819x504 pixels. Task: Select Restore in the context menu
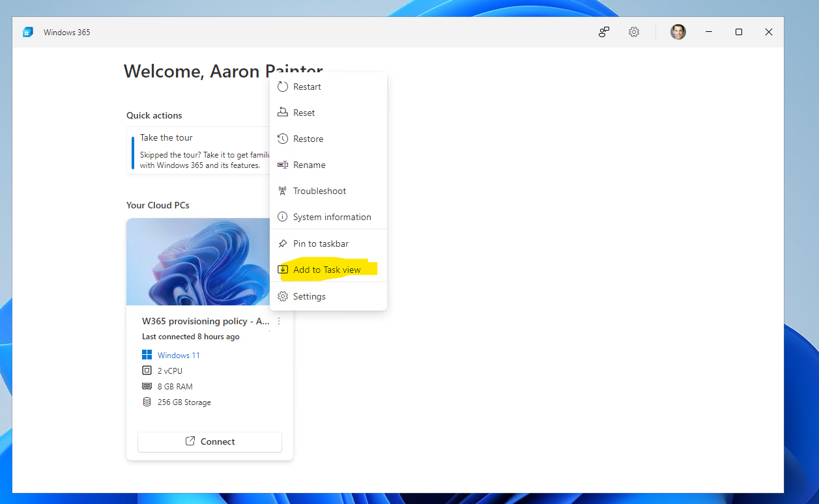coord(328,139)
